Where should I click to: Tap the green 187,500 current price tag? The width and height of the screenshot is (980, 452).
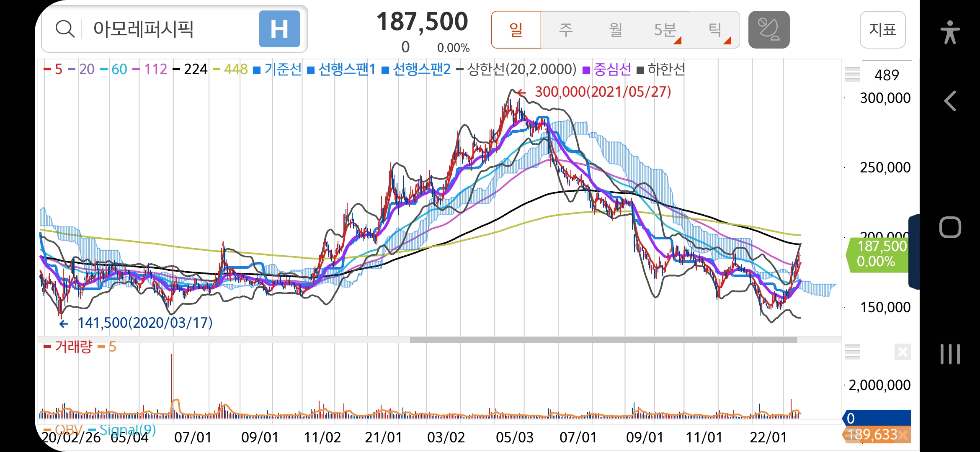coord(877,254)
